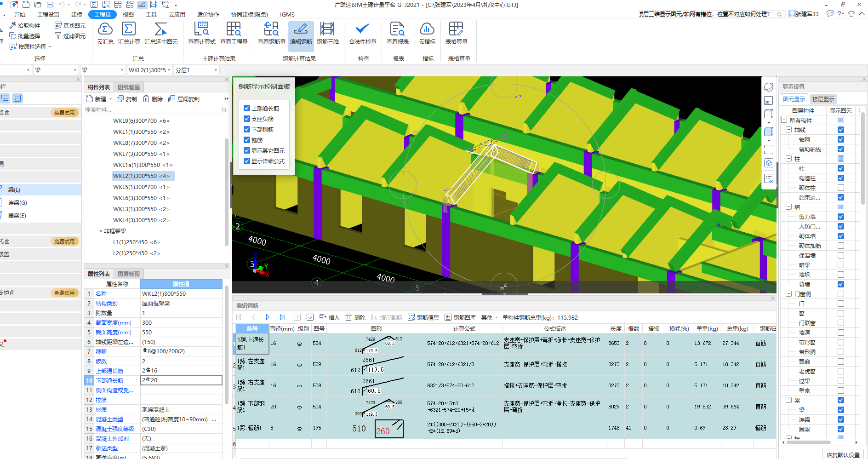This screenshot has height=459, width=868.
Task: Collapse the 墙 display group
Action: (x=788, y=207)
